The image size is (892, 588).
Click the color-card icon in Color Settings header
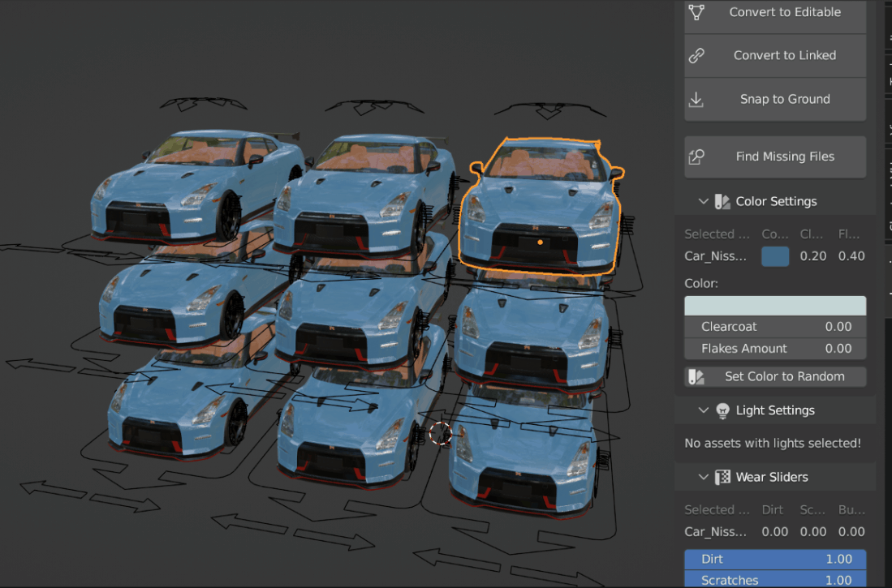tap(722, 201)
